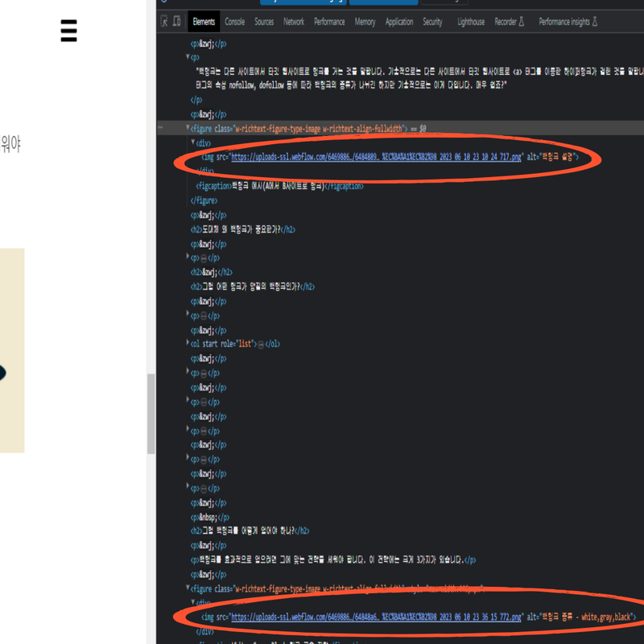The height and width of the screenshot is (644, 644).
Task: Click the Recorder experimental flask icon
Action: click(521, 22)
